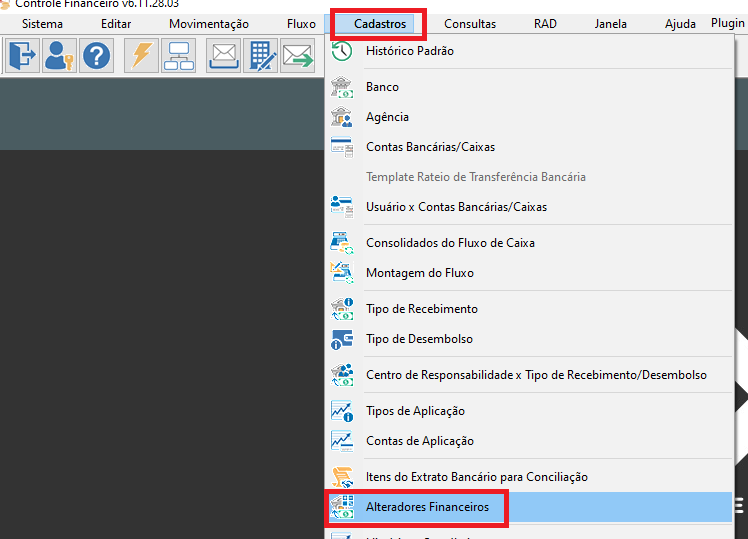The height and width of the screenshot is (539, 748).
Task: Choose Montagem do Fluxo
Action: [529, 273]
